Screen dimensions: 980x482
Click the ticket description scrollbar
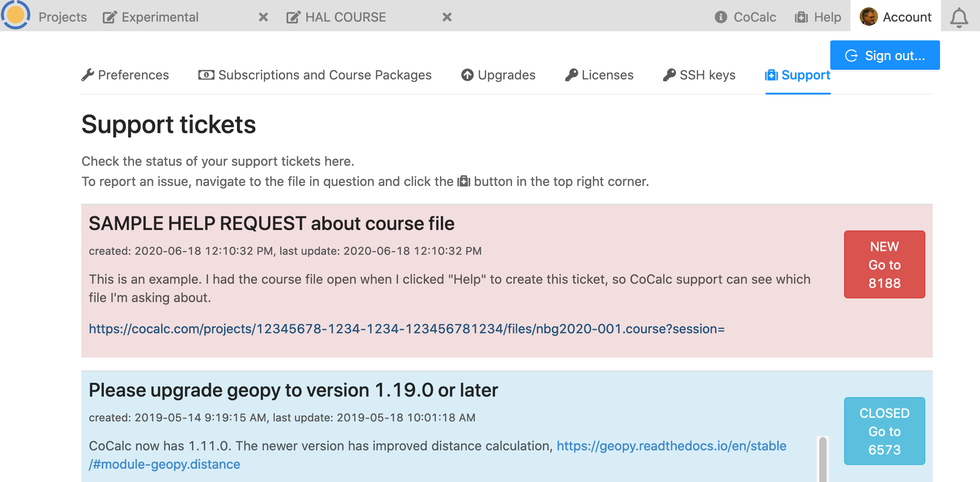pos(822,459)
